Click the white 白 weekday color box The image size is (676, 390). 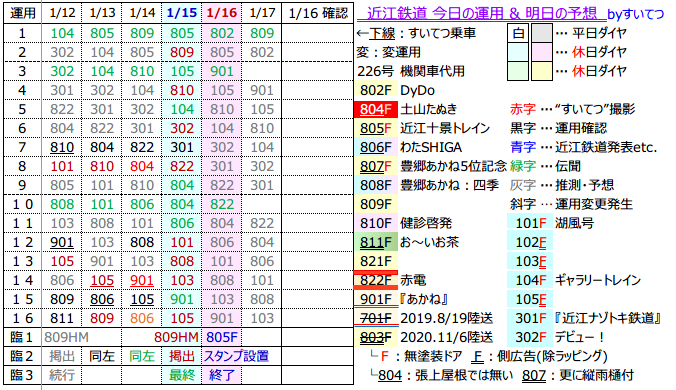point(518,33)
